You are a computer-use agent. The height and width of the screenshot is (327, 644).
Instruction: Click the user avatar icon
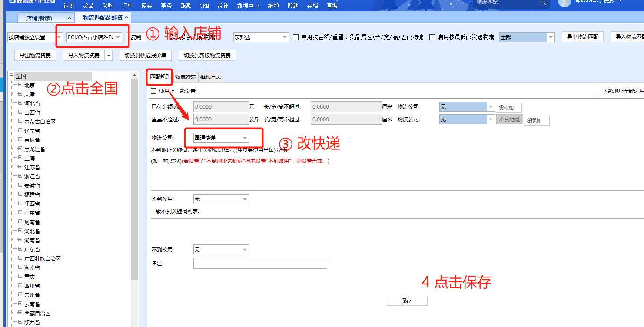(x=564, y=3)
